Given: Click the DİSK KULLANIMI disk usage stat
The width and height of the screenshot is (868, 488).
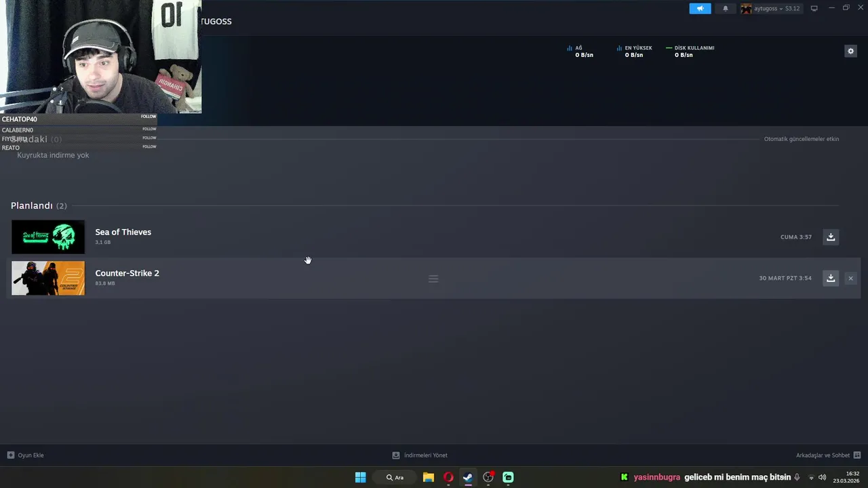Looking at the screenshot, I should [690, 52].
